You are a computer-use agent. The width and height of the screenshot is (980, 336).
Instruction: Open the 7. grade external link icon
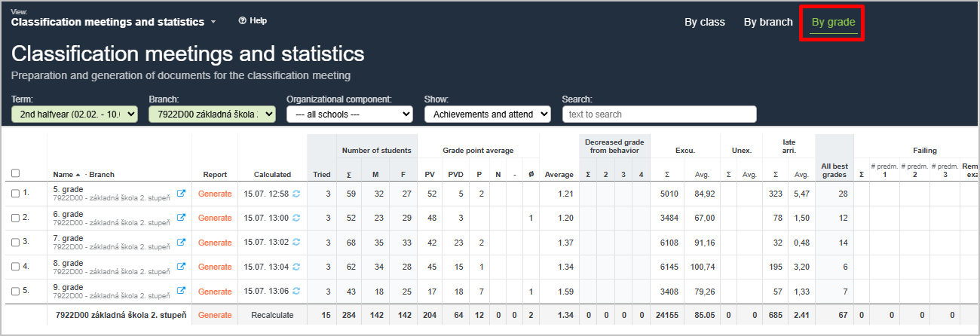(181, 243)
